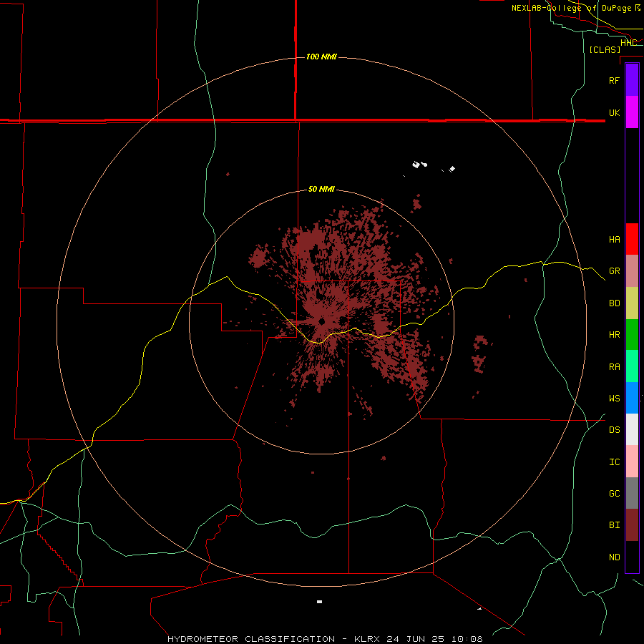Viewport: 644px width, 644px height.
Task: Click the ND legend label
Action: [614, 557]
